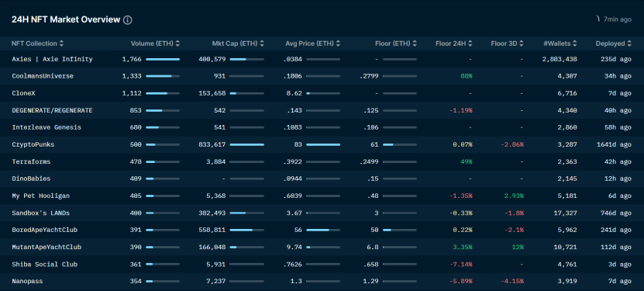
Task: Click Axie Infinity volume bar
Action: click(x=163, y=59)
